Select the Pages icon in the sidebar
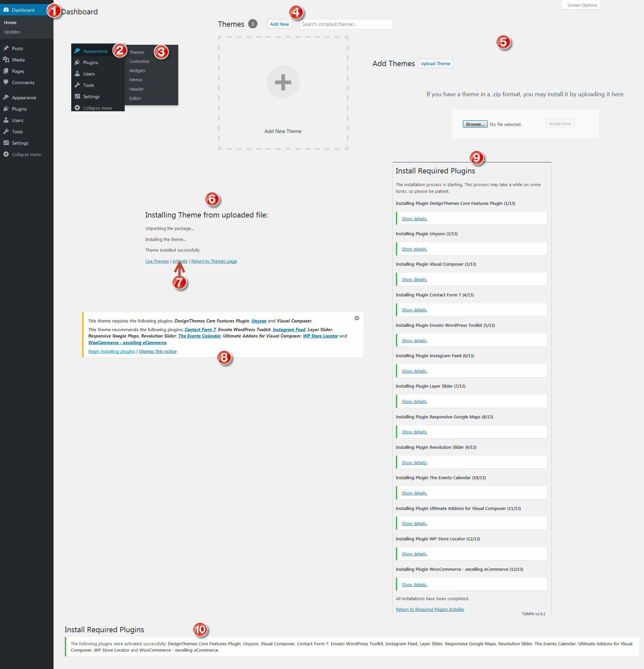 pyautogui.click(x=6, y=71)
